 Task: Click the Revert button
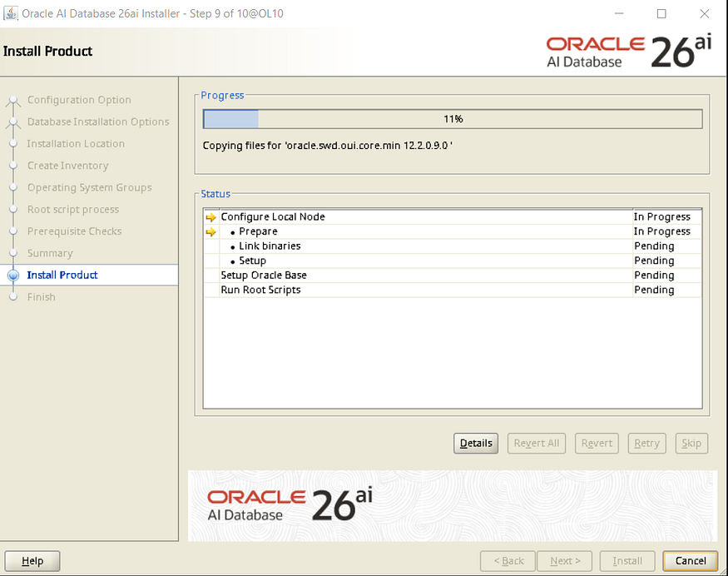pyautogui.click(x=597, y=443)
